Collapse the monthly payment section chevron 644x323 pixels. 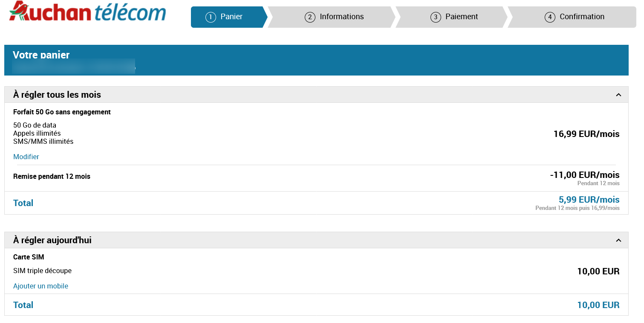(x=618, y=95)
